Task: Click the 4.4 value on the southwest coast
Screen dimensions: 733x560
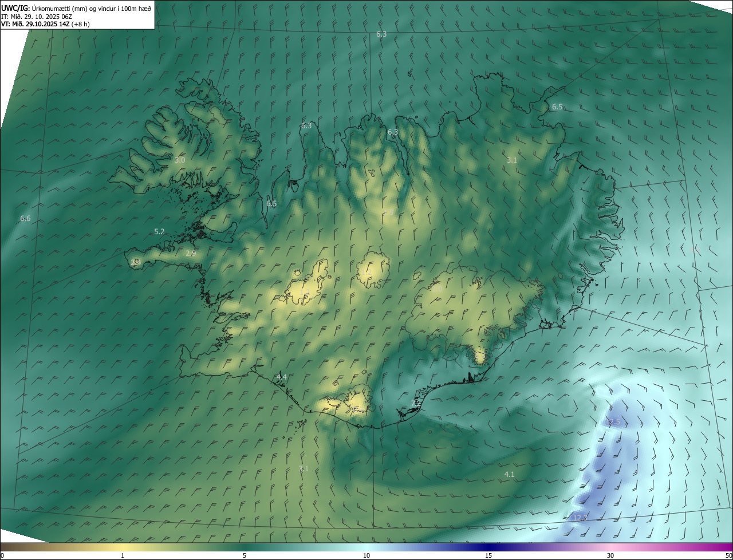Action: coord(281,377)
